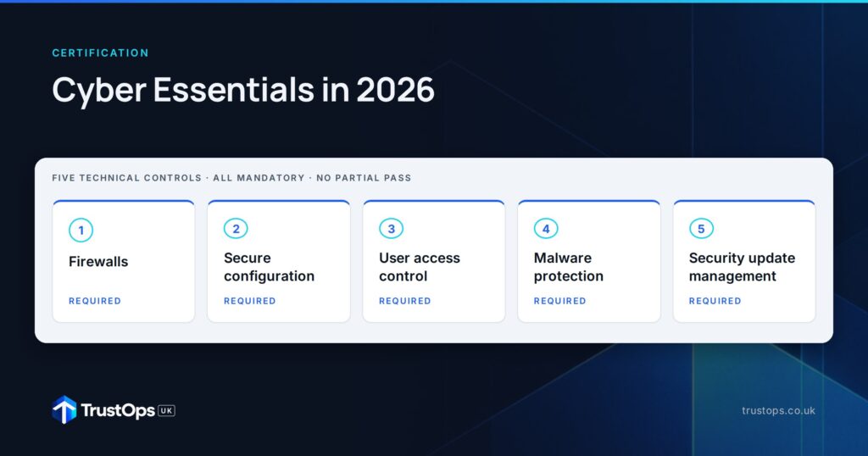Click REQUIRED label under Security update management
The height and width of the screenshot is (456, 868).
(x=715, y=301)
